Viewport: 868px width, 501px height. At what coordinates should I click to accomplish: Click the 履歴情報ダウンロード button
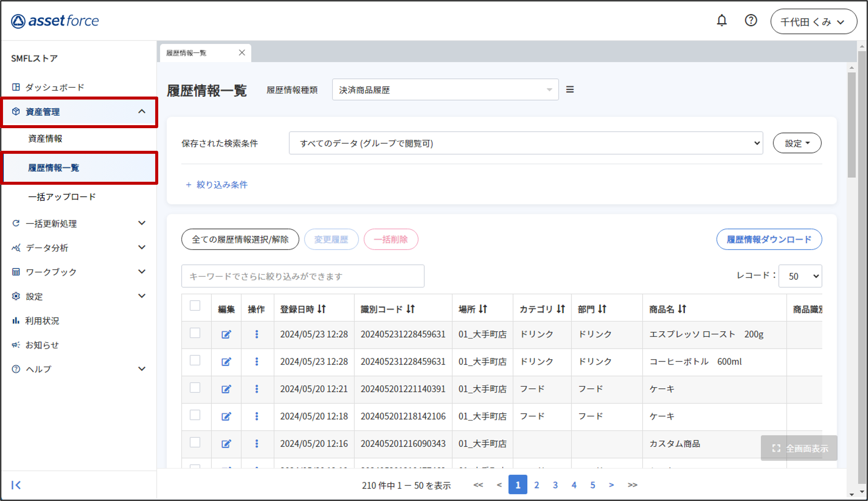click(768, 239)
